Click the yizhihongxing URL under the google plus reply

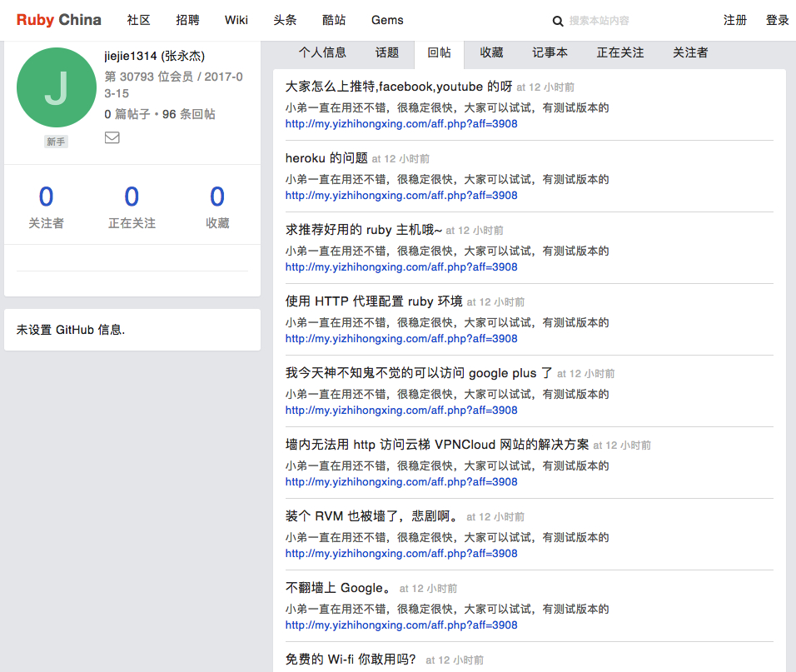(401, 410)
